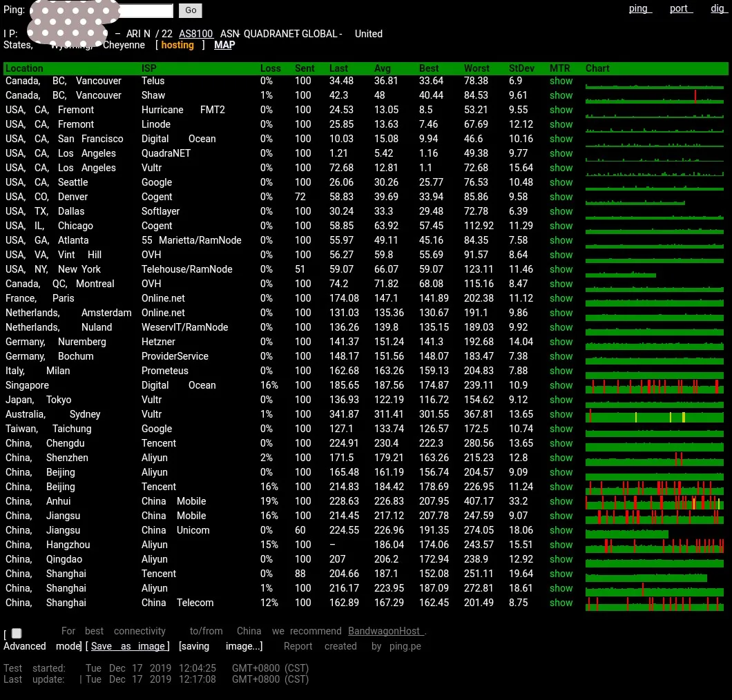Show MTR for Anhui China Mobile row
The height and width of the screenshot is (700, 732).
tap(561, 500)
